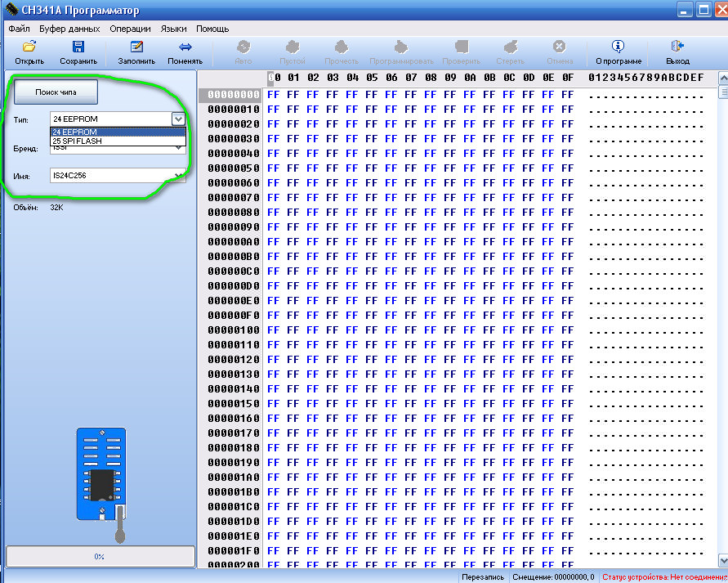Click ASCII header 0123456789ABCDEF

pos(646,78)
